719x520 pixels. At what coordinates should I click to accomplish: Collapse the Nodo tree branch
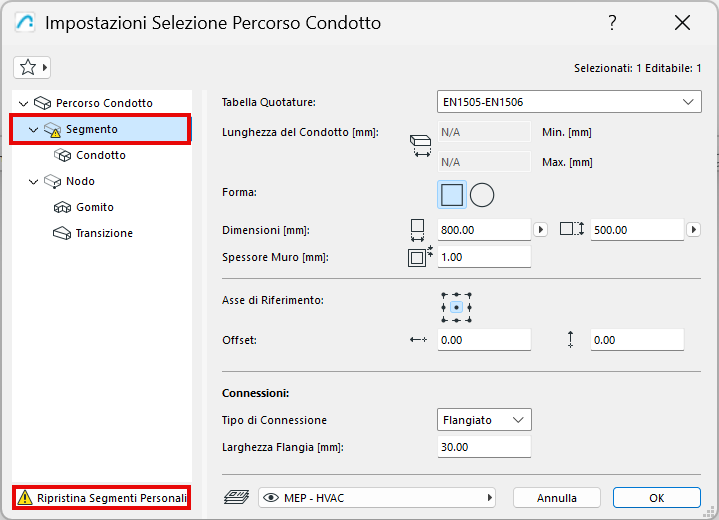[34, 181]
